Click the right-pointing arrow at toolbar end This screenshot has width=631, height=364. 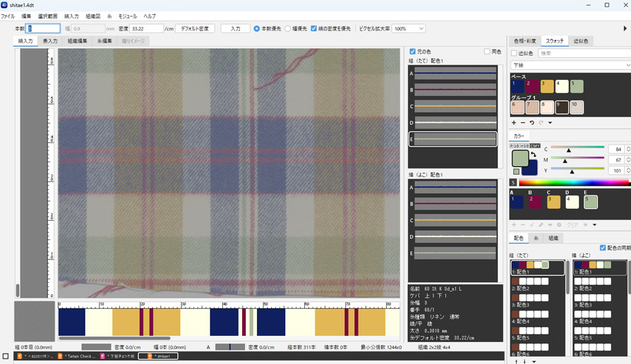pyautogui.click(x=625, y=29)
